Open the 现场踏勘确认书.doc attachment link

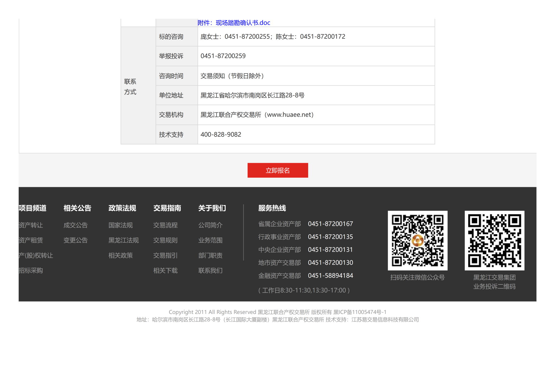pos(234,23)
